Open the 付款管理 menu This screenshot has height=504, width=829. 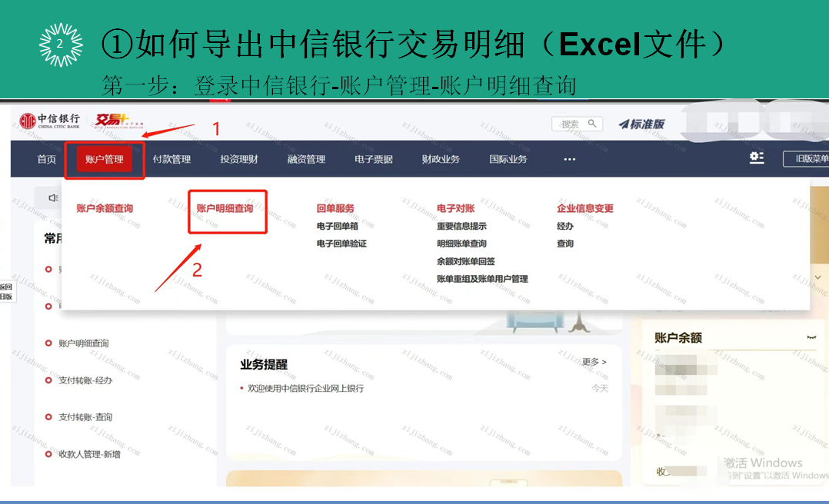(171, 159)
